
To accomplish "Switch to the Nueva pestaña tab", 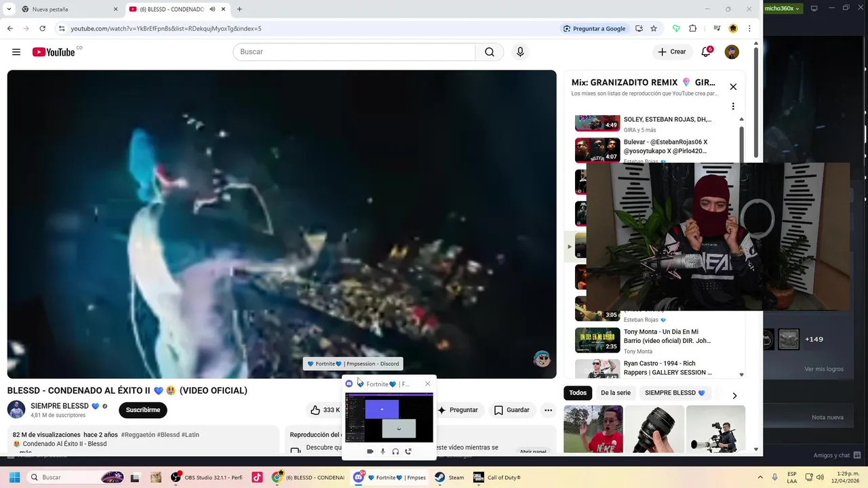I will pos(68,9).
